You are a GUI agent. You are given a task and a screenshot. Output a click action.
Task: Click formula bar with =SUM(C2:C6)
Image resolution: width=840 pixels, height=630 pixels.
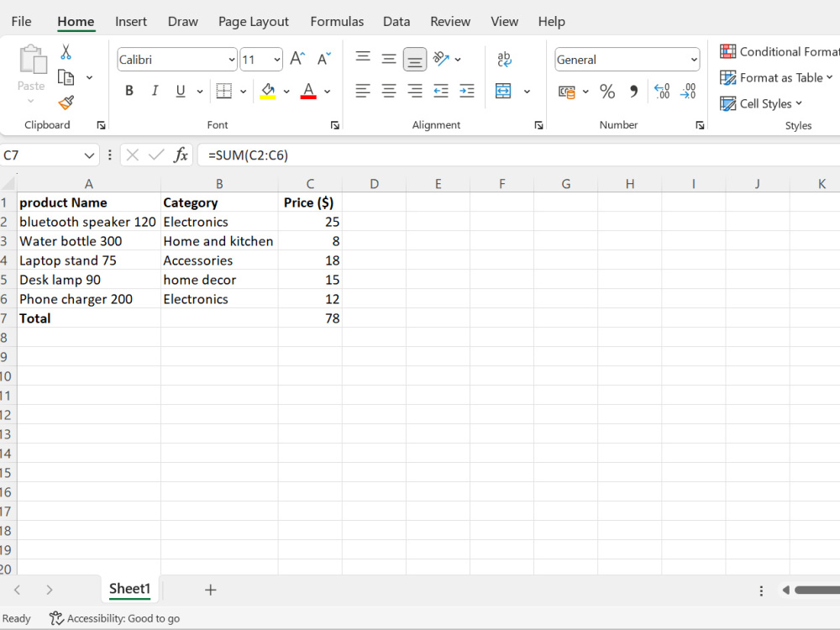[x=518, y=155]
